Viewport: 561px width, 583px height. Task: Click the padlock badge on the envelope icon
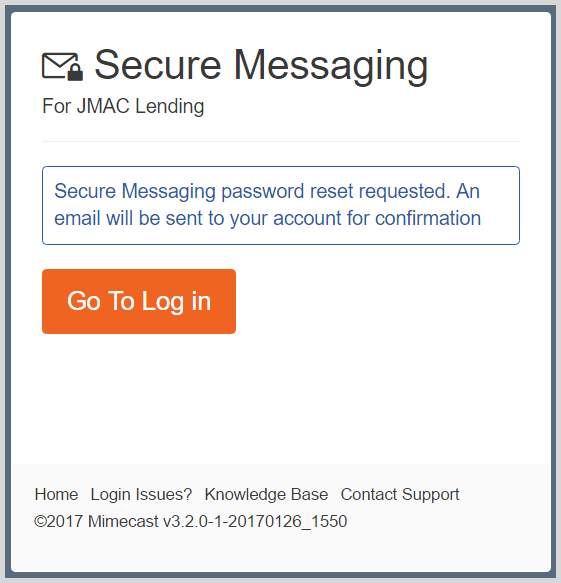[x=75, y=72]
